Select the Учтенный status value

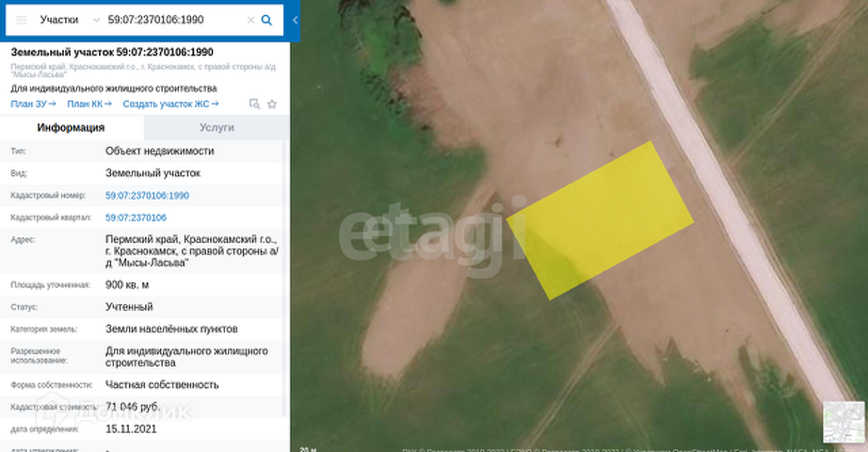tap(129, 307)
